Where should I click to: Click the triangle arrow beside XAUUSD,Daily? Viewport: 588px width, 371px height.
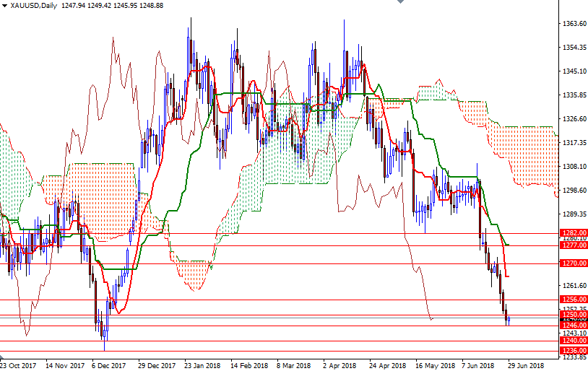[x=4, y=5]
